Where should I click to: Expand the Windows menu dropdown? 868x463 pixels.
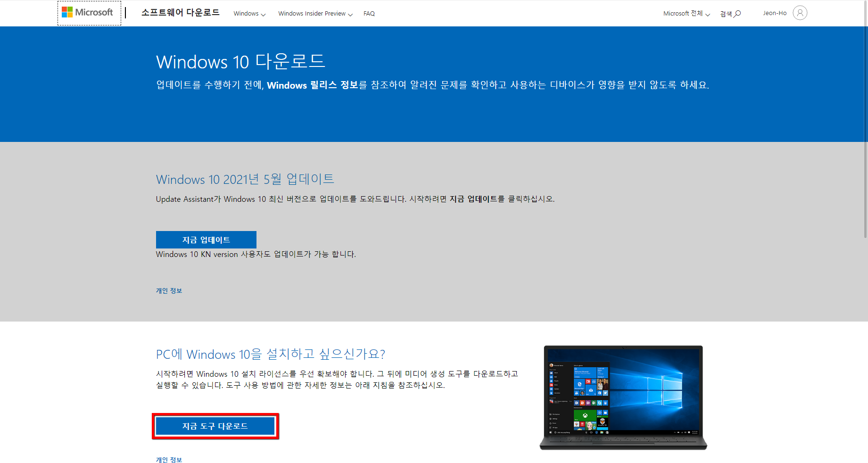coord(249,14)
